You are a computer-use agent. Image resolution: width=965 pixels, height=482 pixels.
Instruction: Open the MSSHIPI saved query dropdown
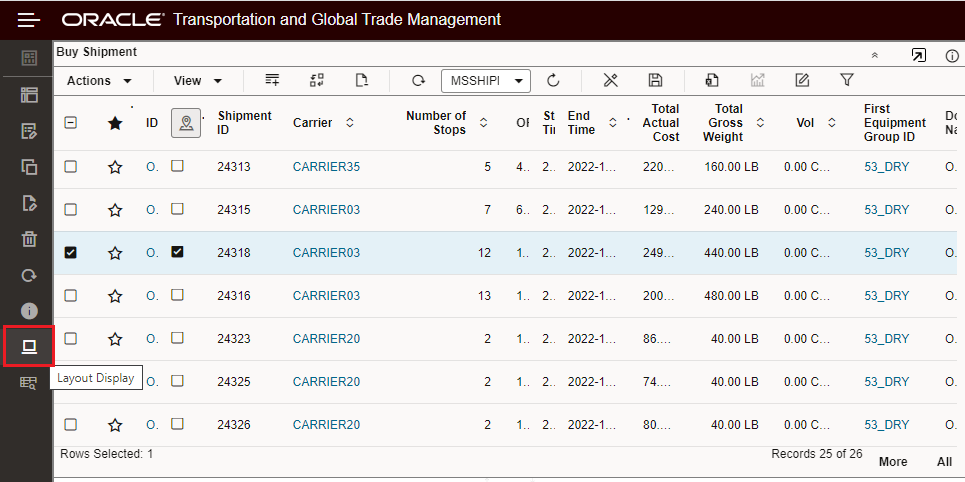point(489,81)
